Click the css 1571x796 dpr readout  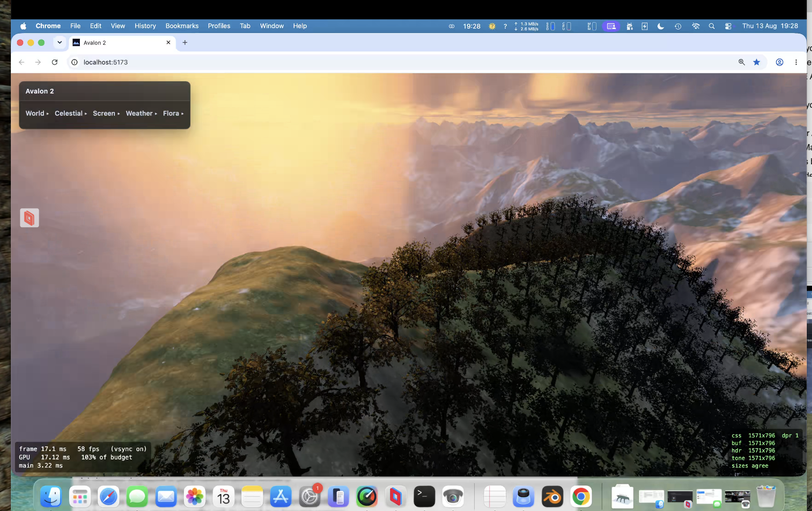765,435
